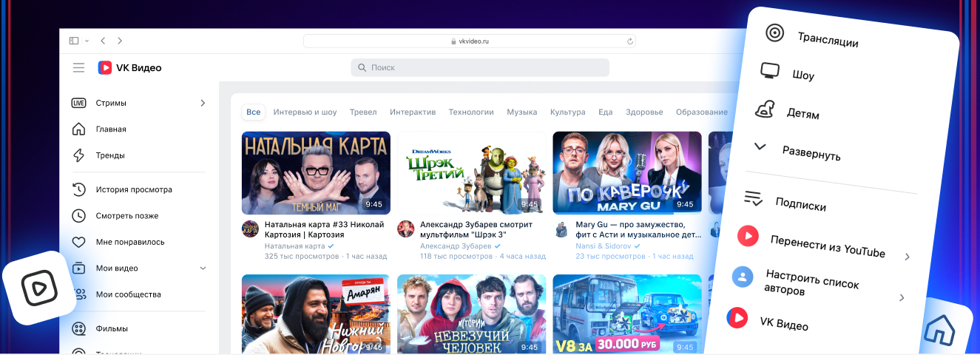This screenshot has width=980, height=355.
Task: Click Nansi & Sidorov channel avatar
Action: 561,229
